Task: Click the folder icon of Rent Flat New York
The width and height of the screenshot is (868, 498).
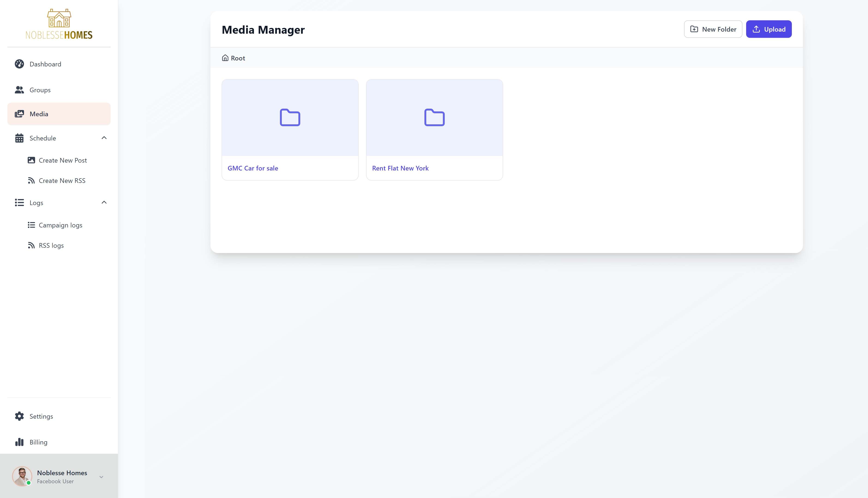Action: pyautogui.click(x=435, y=117)
